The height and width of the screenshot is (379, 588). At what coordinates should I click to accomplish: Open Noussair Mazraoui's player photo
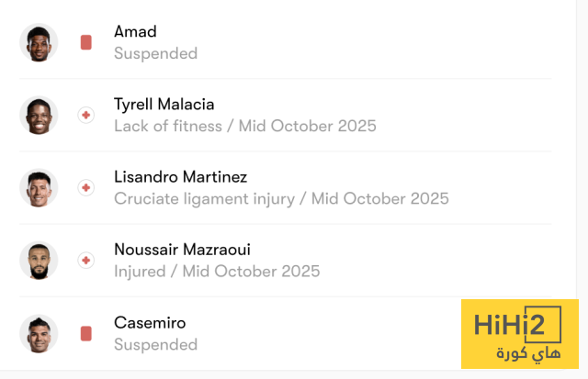tap(39, 261)
